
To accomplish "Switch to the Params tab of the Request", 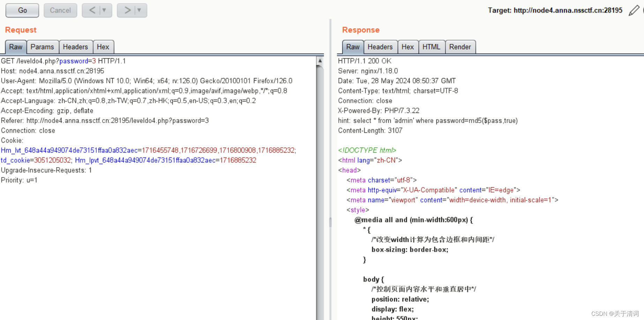I will 43,47.
